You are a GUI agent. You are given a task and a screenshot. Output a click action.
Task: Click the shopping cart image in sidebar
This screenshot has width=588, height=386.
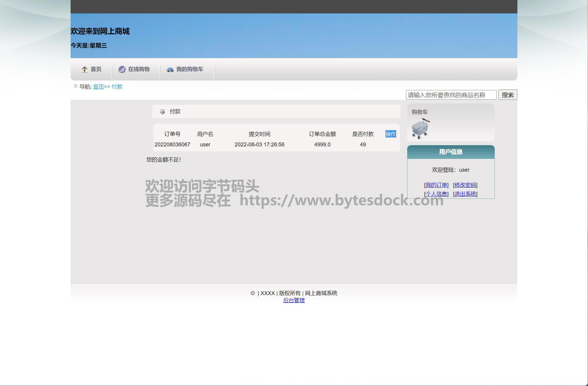pos(421,129)
